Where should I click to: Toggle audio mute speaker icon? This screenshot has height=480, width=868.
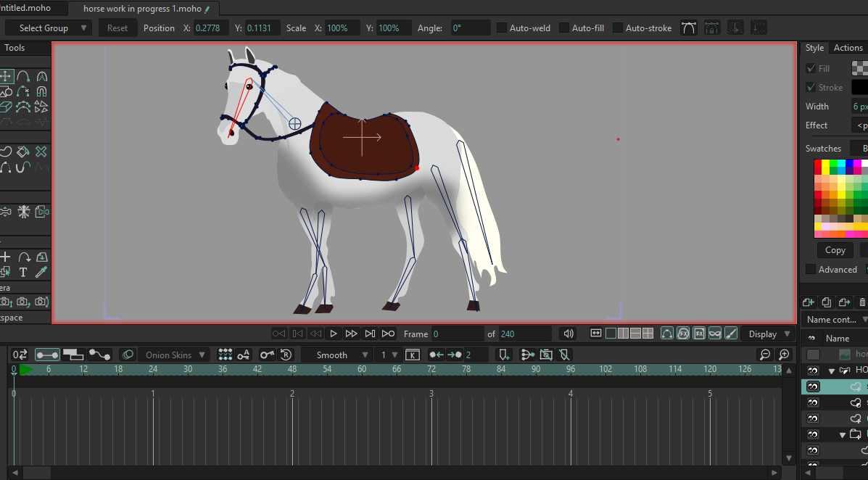pyautogui.click(x=569, y=334)
